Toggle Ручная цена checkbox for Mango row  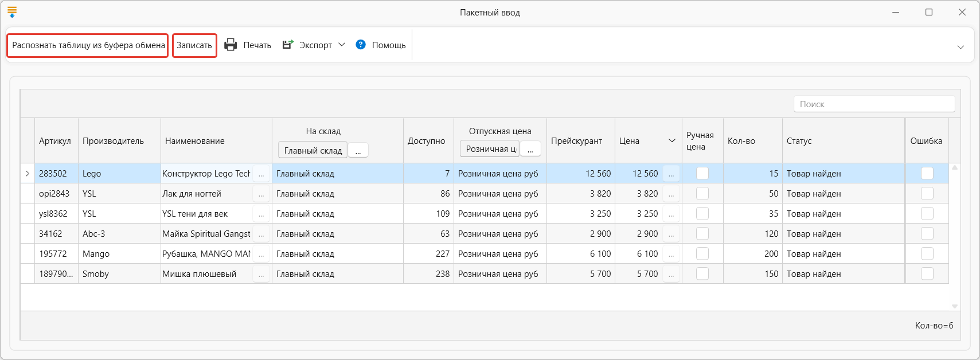702,253
